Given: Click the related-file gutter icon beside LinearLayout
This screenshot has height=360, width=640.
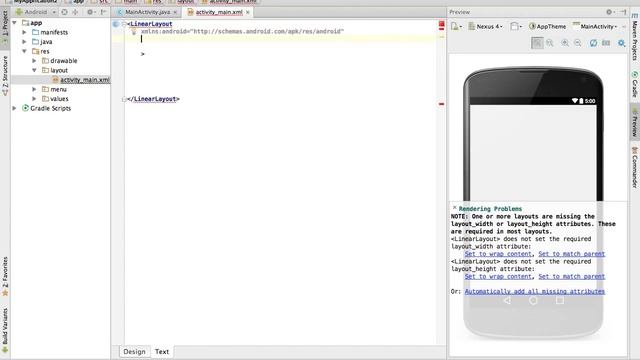Looking at the screenshot, I should pyautogui.click(x=116, y=24).
